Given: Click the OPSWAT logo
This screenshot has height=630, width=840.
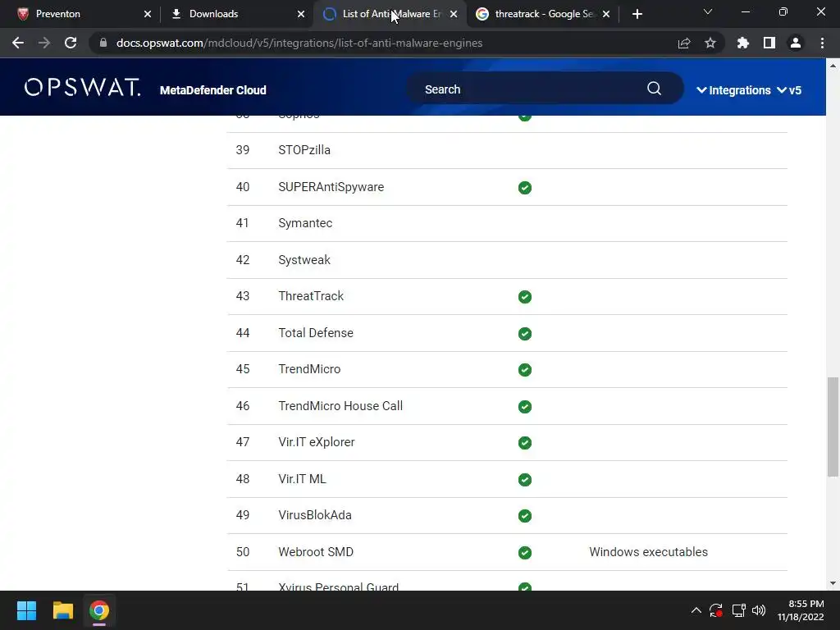Looking at the screenshot, I should [83, 87].
